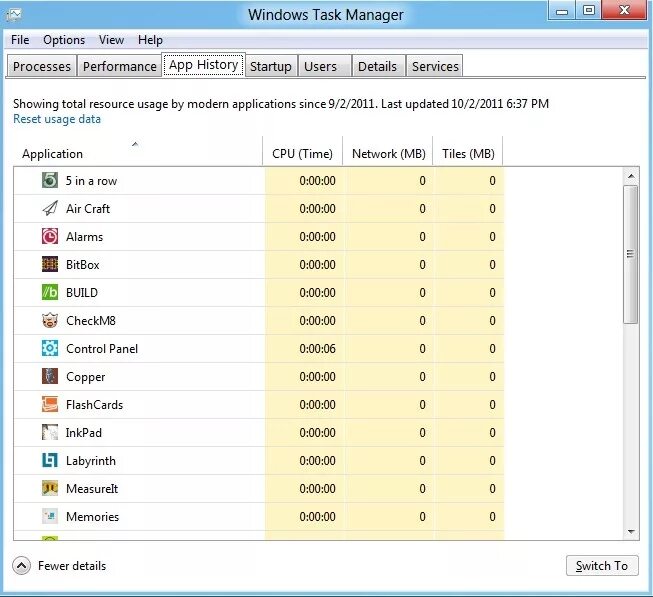Click the green BUILD icon
The width and height of the screenshot is (653, 597).
50,293
